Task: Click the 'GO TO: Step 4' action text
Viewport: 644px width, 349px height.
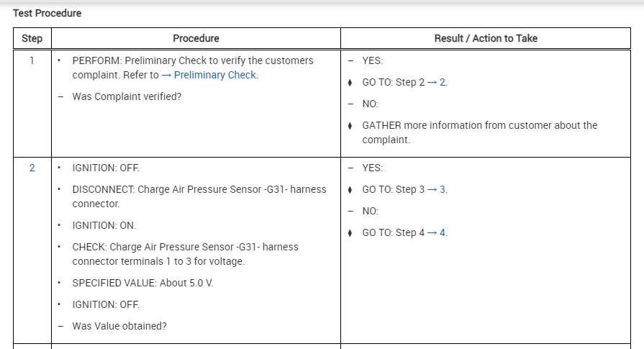Action: (393, 232)
